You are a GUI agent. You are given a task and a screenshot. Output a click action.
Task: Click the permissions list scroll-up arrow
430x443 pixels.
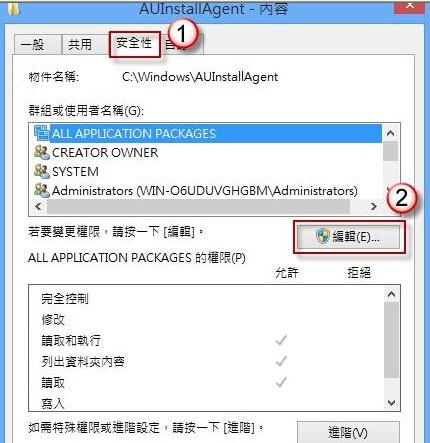pos(391,294)
